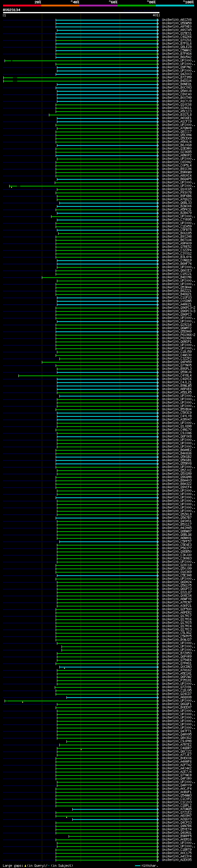Select hit UniRef100_Q5AVJ8

(177, 91)
